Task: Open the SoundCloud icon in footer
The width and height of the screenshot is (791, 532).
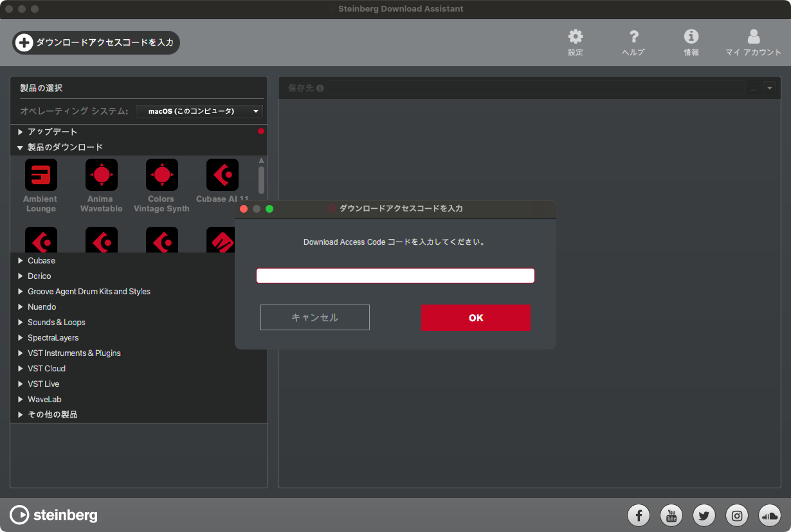Action: 770,515
